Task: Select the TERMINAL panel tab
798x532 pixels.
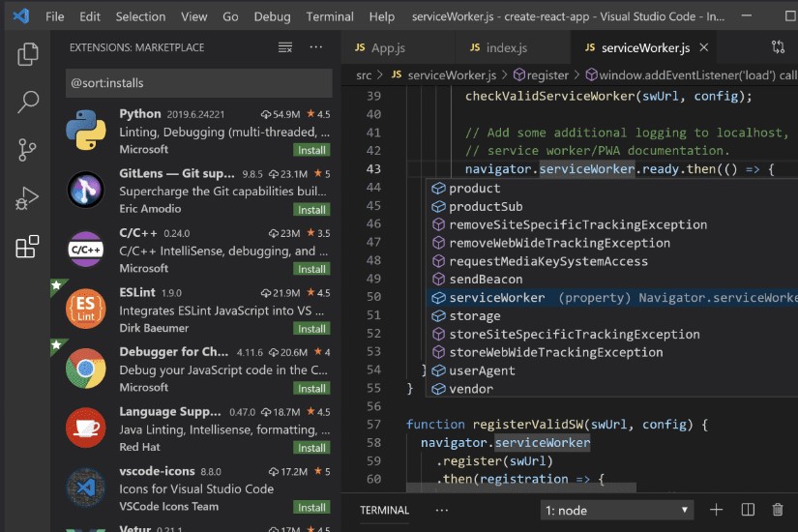Action: [x=384, y=510]
